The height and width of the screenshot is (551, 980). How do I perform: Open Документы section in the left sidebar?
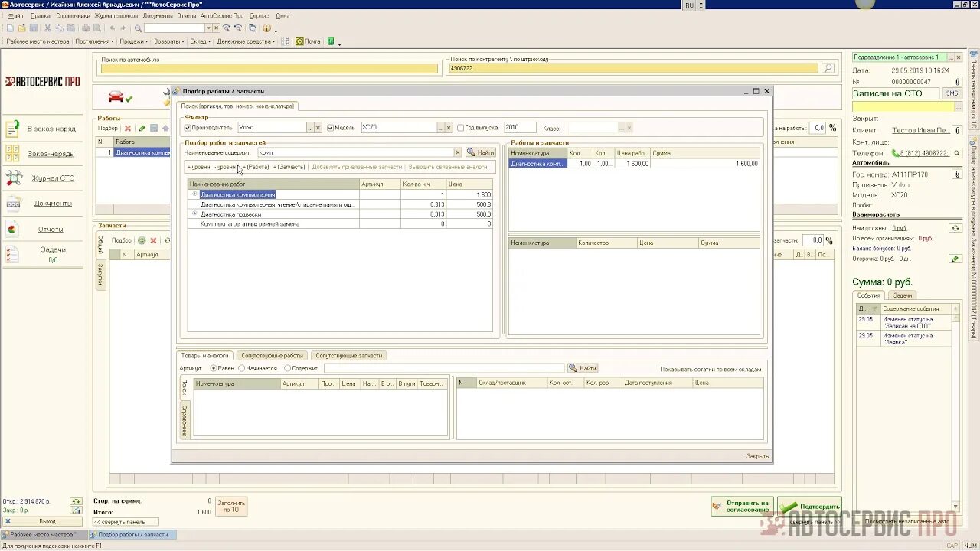[x=53, y=204]
